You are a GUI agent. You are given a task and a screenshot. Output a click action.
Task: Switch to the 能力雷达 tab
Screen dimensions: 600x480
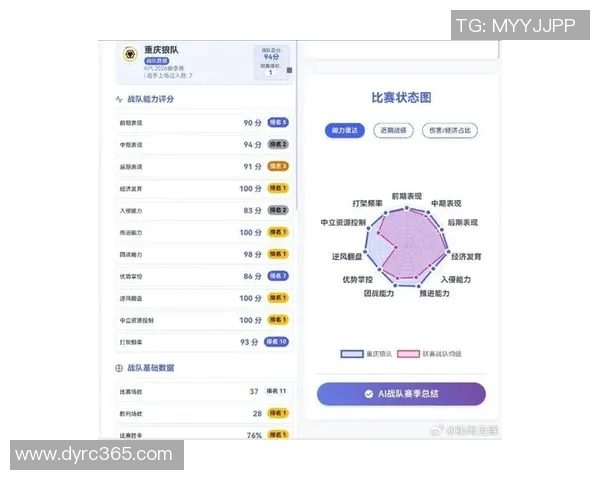tap(345, 131)
